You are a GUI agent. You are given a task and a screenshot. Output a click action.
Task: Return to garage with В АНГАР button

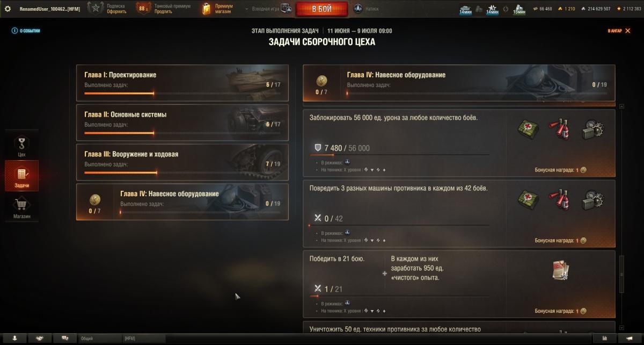click(619, 31)
